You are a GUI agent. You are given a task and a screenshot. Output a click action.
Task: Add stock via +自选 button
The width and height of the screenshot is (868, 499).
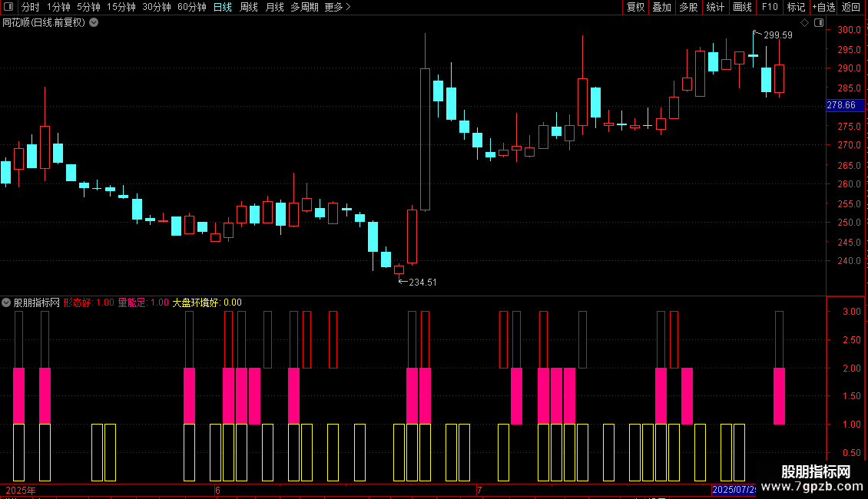823,7
